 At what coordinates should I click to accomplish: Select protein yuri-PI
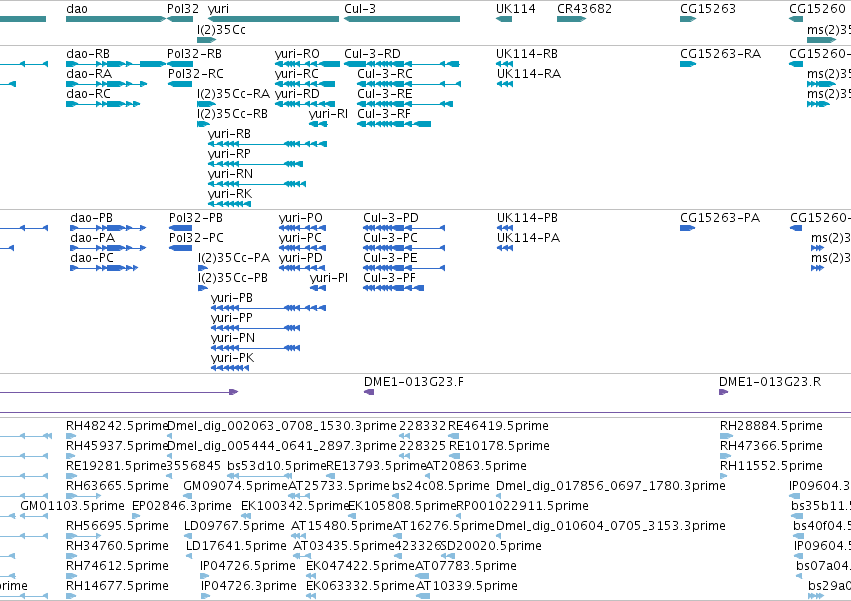pyautogui.click(x=329, y=278)
